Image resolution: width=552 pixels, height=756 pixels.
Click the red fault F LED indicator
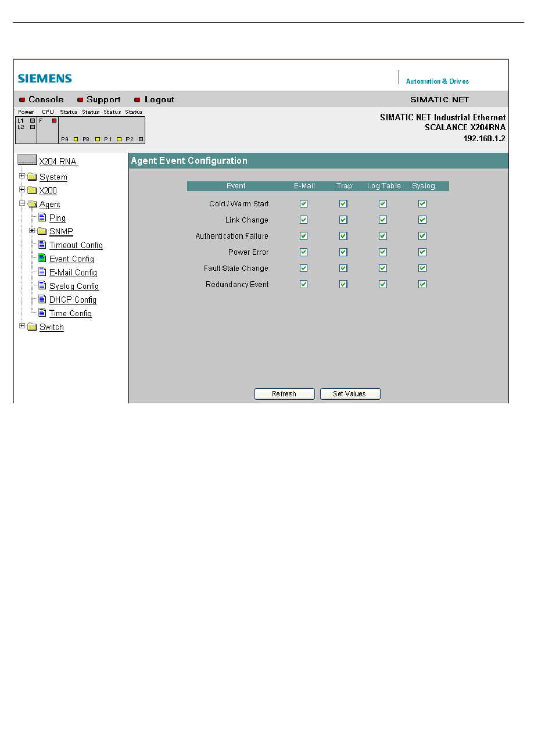(55, 121)
